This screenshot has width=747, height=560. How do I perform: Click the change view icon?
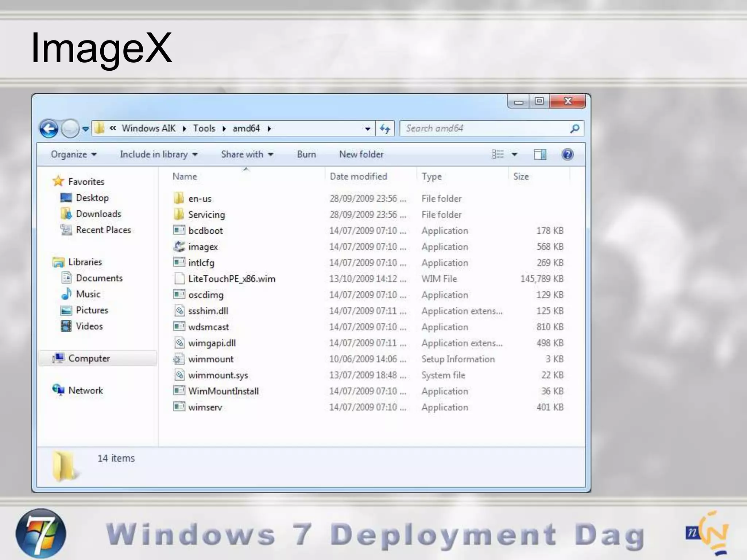[x=498, y=154]
